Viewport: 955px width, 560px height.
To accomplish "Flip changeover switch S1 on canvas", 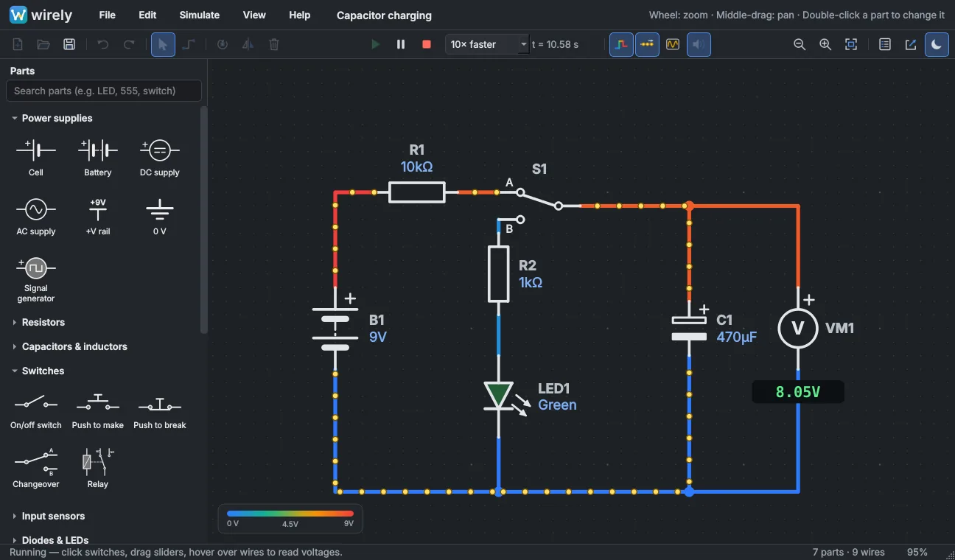I will tap(539, 200).
